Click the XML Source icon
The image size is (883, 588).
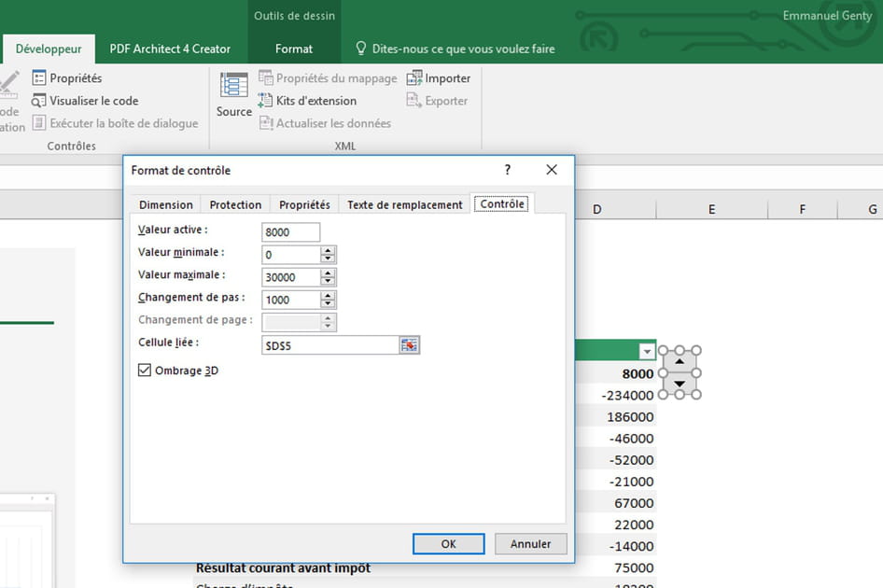pos(233,86)
